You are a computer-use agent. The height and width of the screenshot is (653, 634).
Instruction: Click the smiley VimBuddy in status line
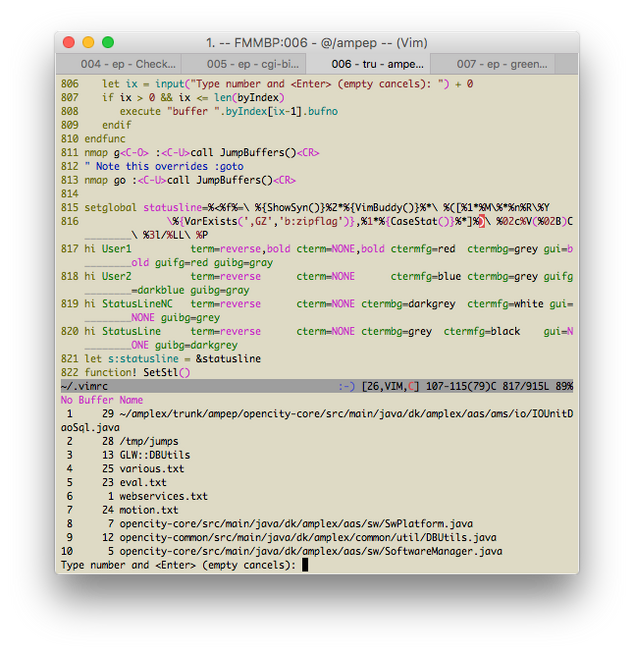pyautogui.click(x=346, y=386)
